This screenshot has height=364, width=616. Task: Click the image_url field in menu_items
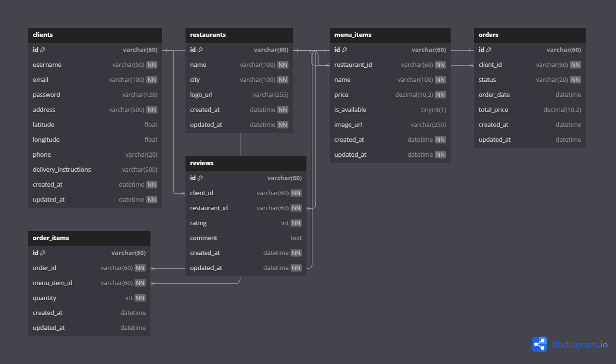point(390,125)
